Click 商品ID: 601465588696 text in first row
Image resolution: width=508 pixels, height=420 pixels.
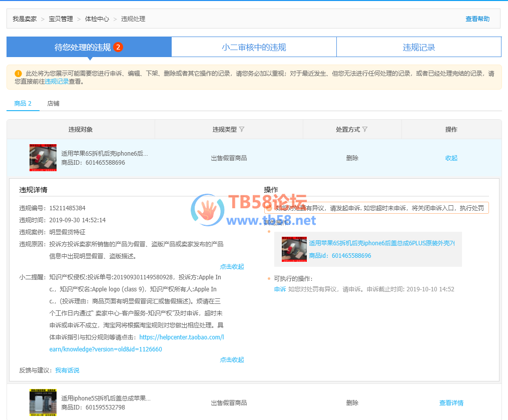tap(93, 163)
